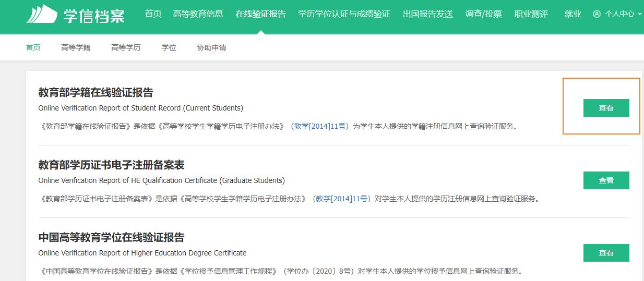Screen dimensions: 644x281
Task: Select the green 首页 sub-tab
Action: click(x=33, y=47)
